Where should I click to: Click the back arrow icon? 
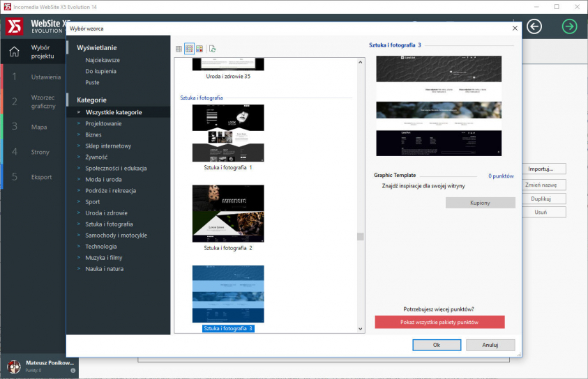pos(534,26)
